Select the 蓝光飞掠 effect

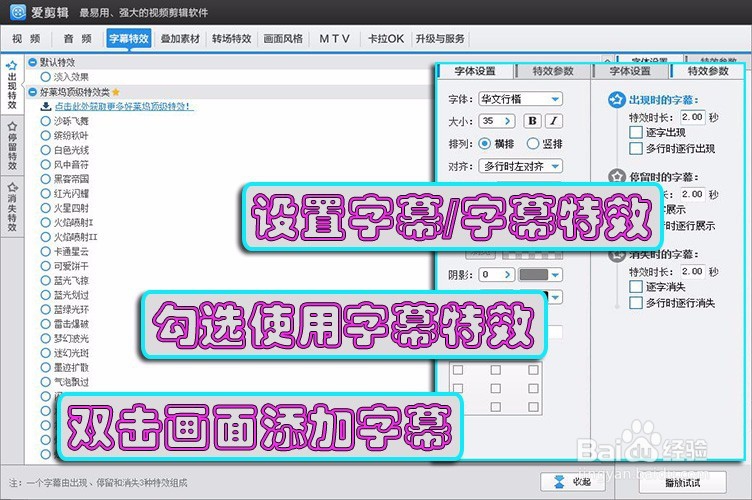click(46, 280)
